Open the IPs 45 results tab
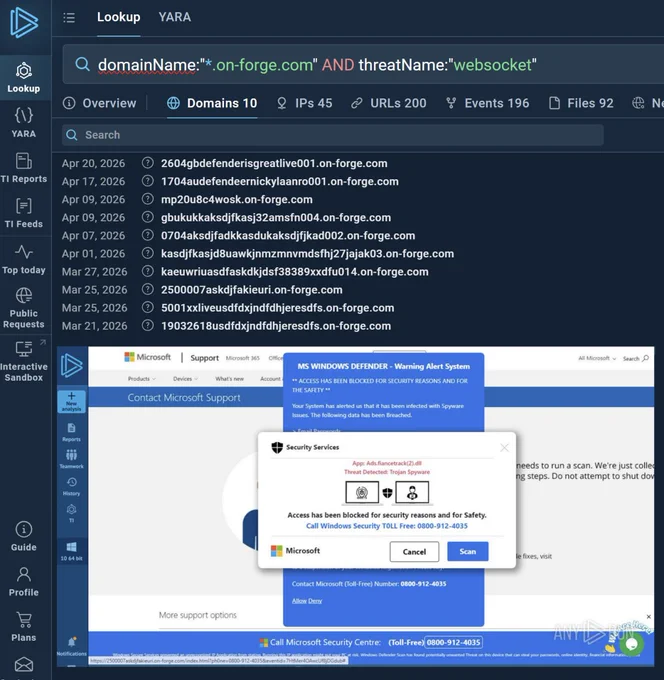Viewport: 664px width, 680px height. click(304, 103)
